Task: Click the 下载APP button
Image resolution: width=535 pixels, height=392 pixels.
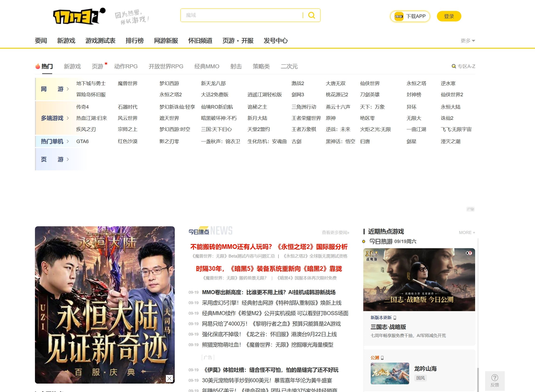Action: (x=410, y=16)
